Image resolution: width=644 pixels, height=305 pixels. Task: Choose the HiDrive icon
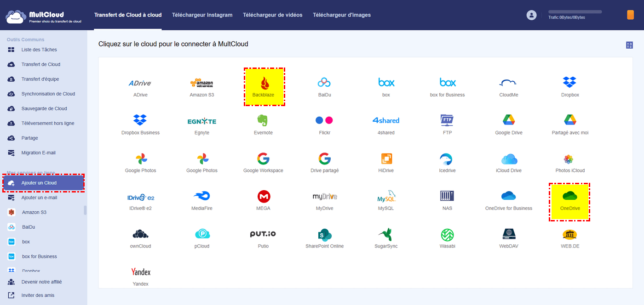click(386, 159)
